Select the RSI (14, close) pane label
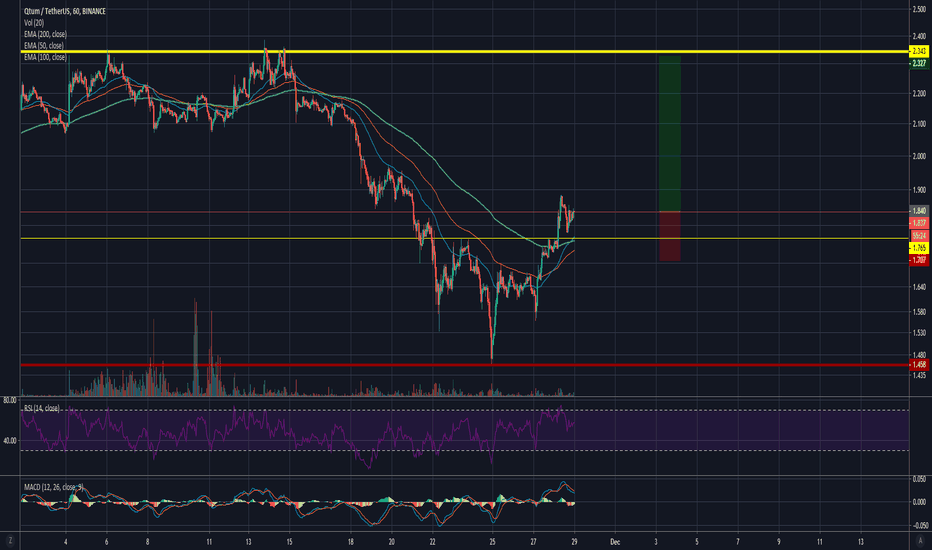This screenshot has width=932, height=550. [42, 408]
